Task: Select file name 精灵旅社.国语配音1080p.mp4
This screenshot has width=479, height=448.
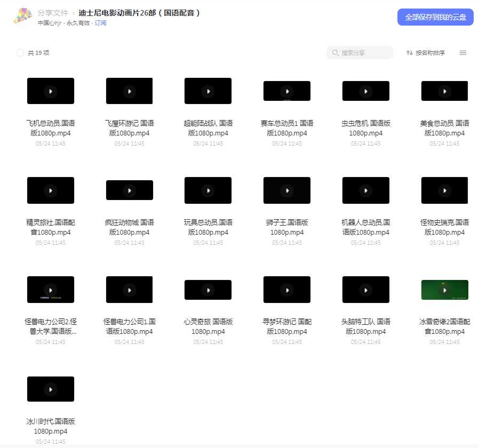Action: pos(51,227)
